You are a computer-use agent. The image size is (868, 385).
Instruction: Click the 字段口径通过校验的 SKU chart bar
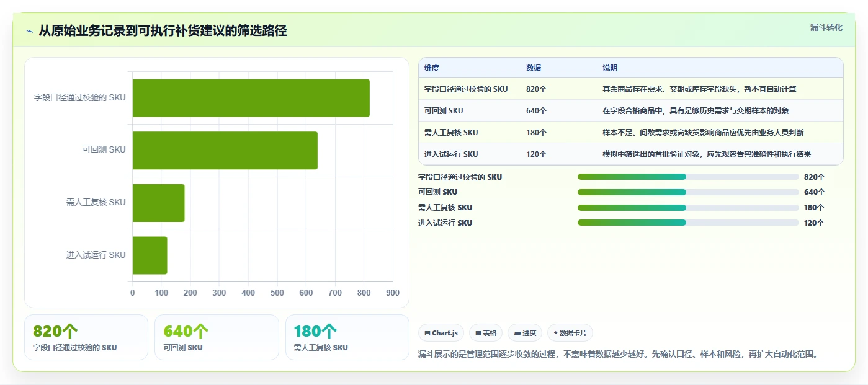(x=251, y=98)
